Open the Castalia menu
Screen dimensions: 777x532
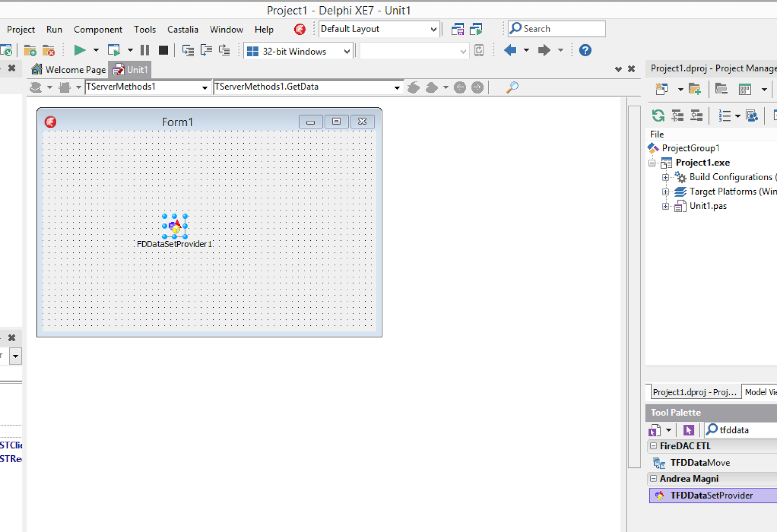(183, 30)
